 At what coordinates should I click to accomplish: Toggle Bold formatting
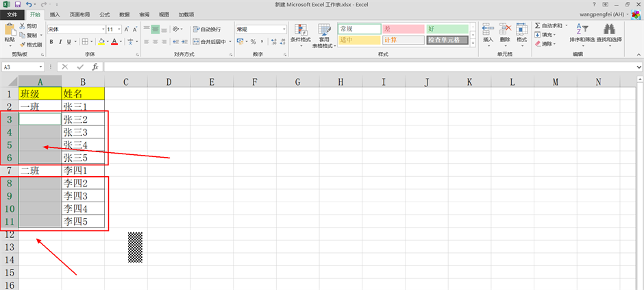coord(51,42)
